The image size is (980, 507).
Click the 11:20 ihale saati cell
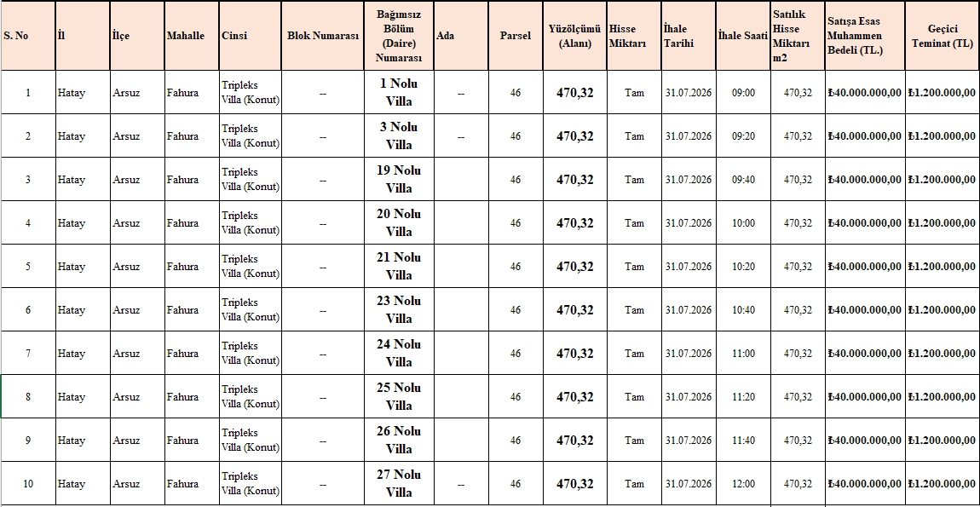(743, 397)
